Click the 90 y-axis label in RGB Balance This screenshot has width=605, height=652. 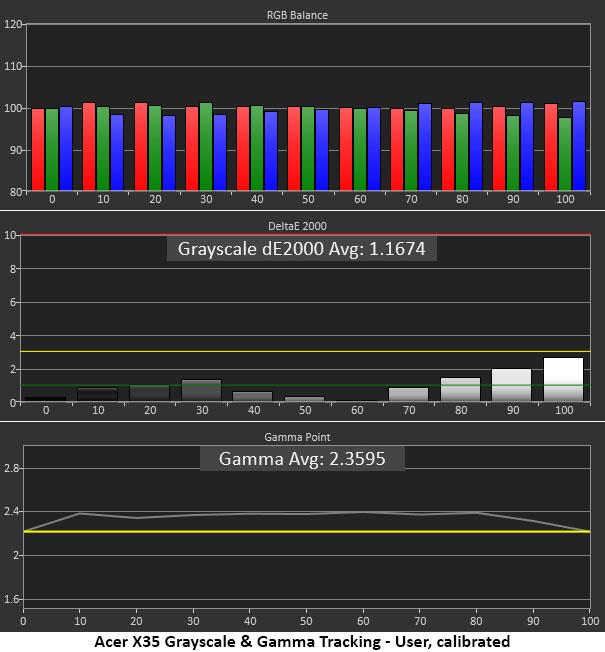coord(16,150)
